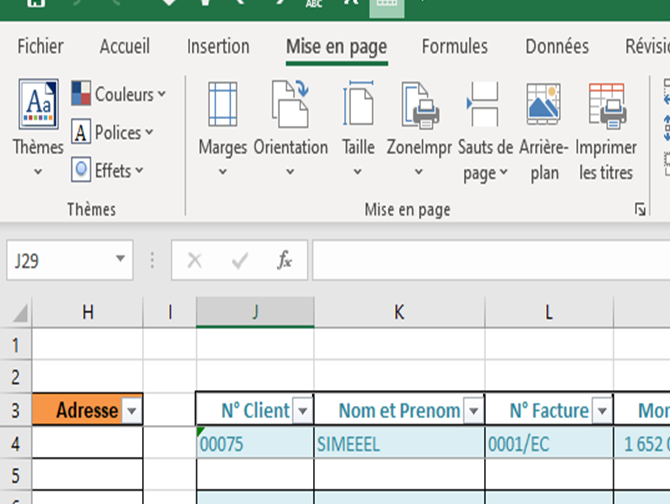
Task: Click the Cancel X formula button
Action: coord(195,260)
